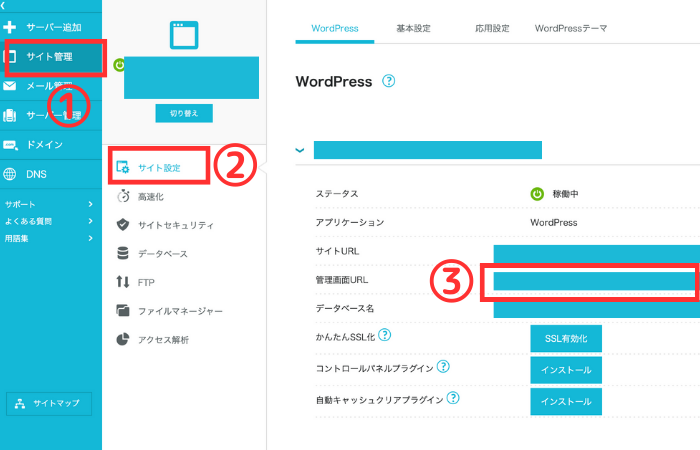Click the サイト管理 page icon
This screenshot has height=450, width=700.
(9, 57)
